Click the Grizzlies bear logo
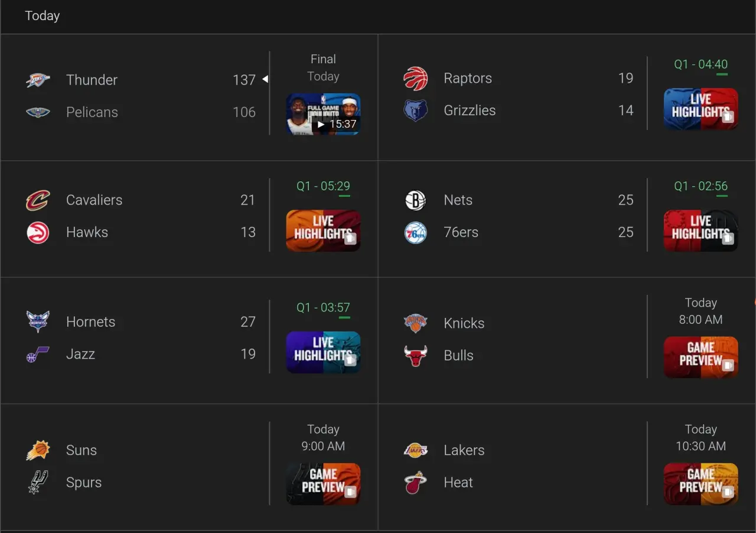 pos(416,110)
